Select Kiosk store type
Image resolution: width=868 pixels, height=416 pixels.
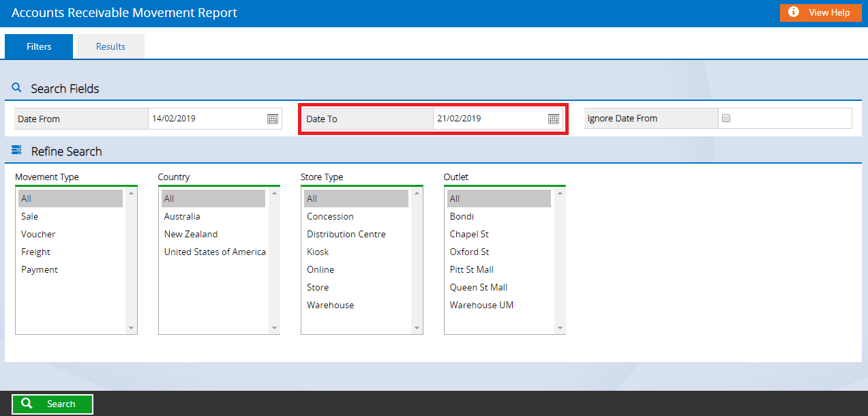(356, 252)
